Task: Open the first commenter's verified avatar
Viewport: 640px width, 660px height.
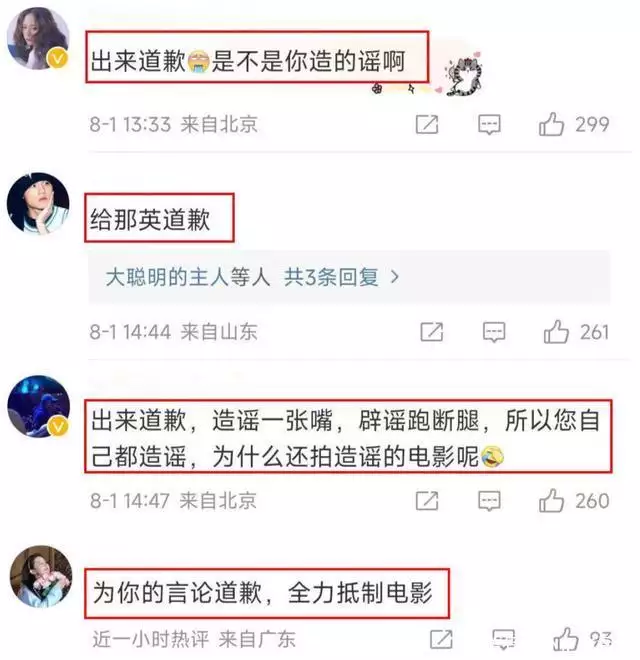Action: (x=38, y=38)
